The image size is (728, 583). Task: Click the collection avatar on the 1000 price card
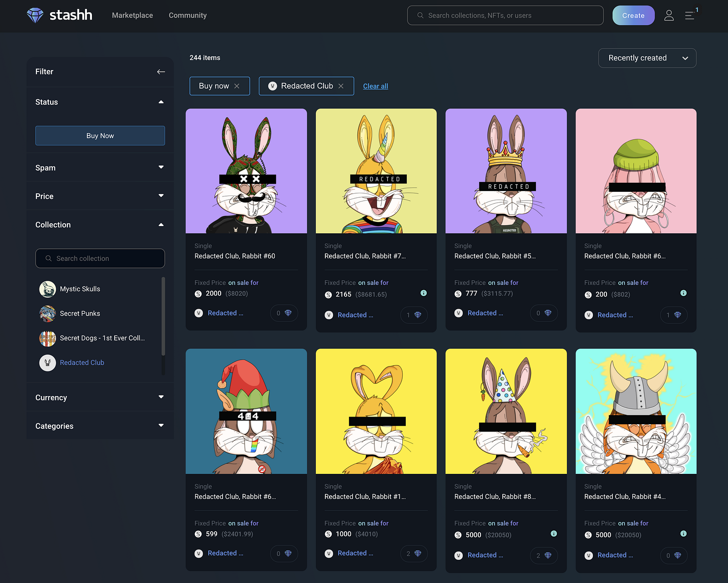pos(329,553)
